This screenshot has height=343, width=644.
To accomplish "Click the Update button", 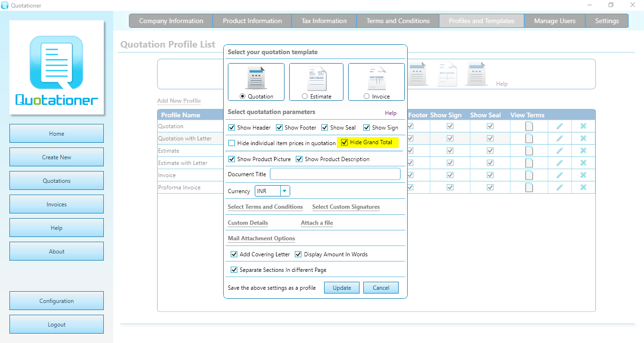I will (342, 288).
